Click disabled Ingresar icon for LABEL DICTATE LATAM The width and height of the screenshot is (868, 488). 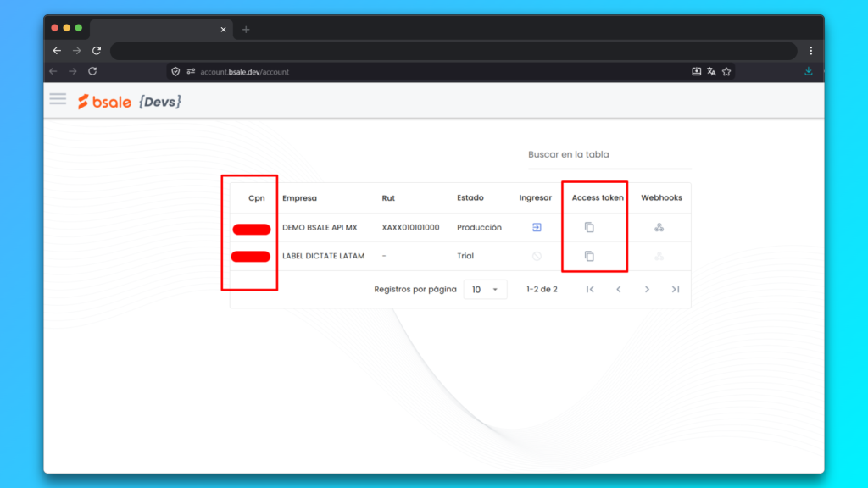point(537,256)
